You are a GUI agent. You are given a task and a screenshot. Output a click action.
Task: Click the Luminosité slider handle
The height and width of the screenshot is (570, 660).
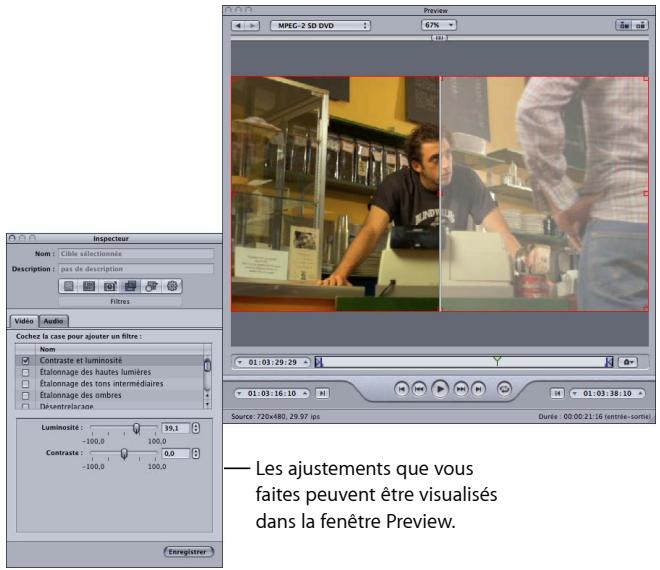pos(136,429)
